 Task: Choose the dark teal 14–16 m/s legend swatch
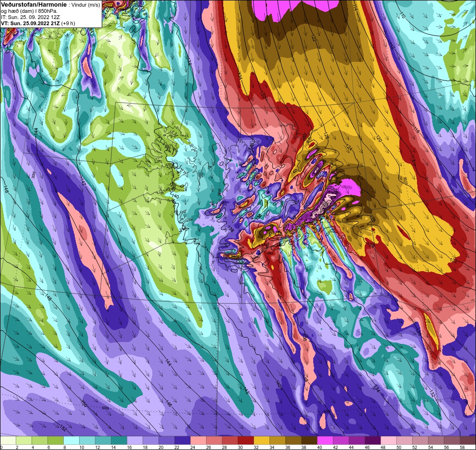[119, 440]
